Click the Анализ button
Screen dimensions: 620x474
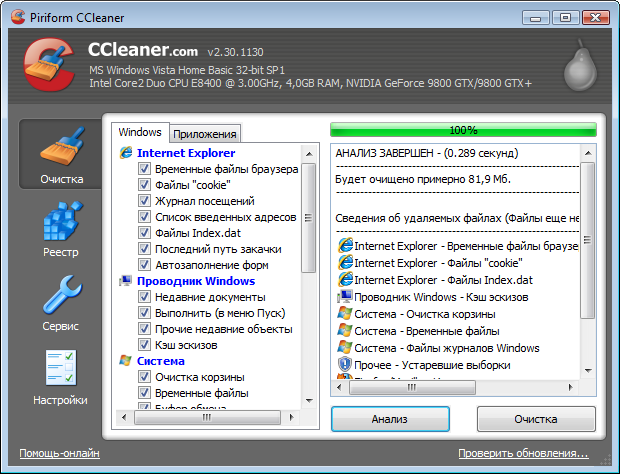coord(390,419)
